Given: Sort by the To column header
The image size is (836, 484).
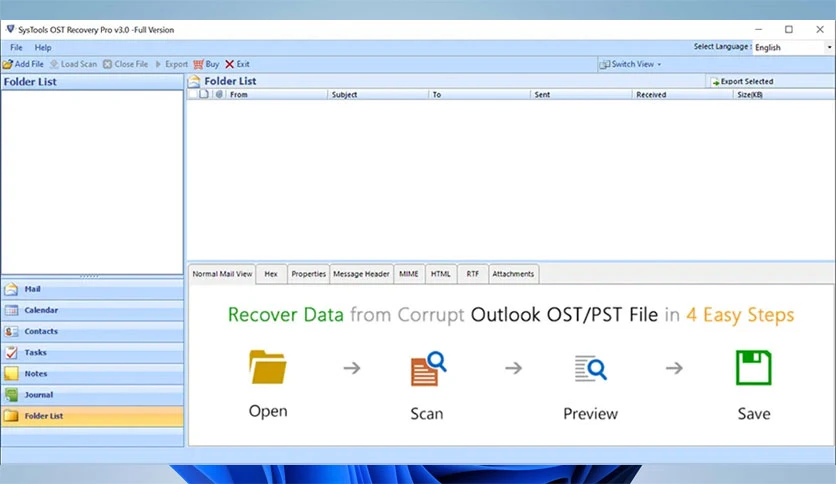Looking at the screenshot, I should click(479, 94).
